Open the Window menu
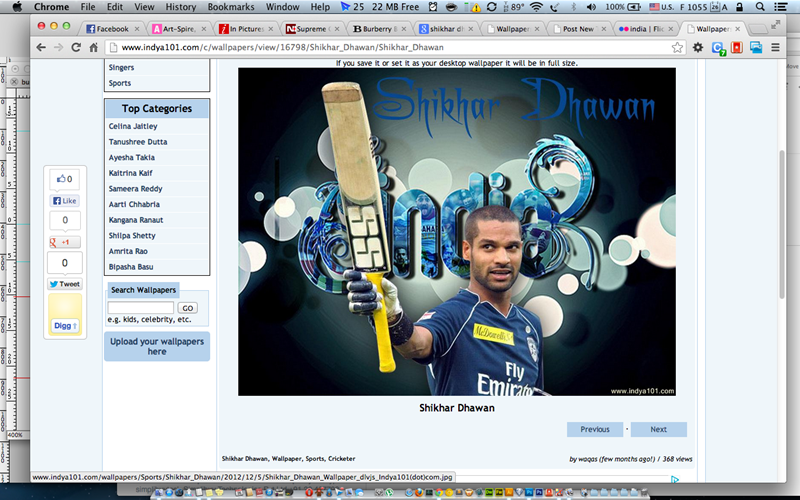 (x=283, y=7)
